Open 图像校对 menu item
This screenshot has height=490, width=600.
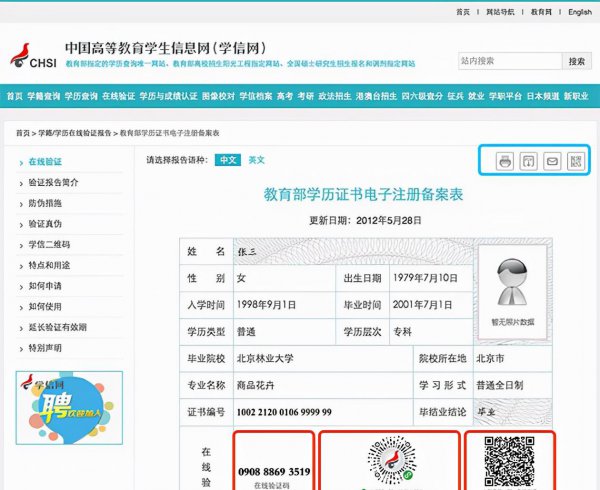pos(218,96)
